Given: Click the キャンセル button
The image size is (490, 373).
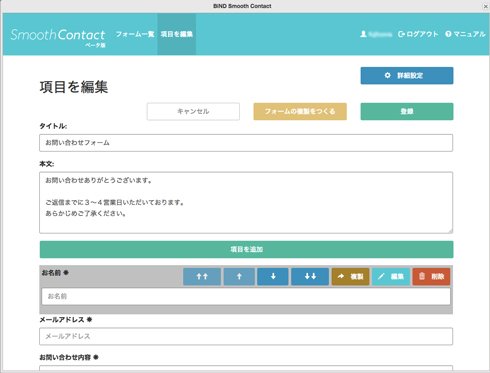Looking at the screenshot, I should tap(193, 111).
